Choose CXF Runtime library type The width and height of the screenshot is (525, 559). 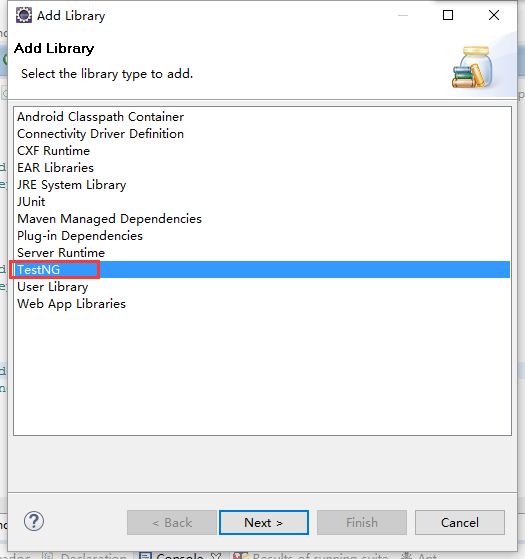[53, 151]
